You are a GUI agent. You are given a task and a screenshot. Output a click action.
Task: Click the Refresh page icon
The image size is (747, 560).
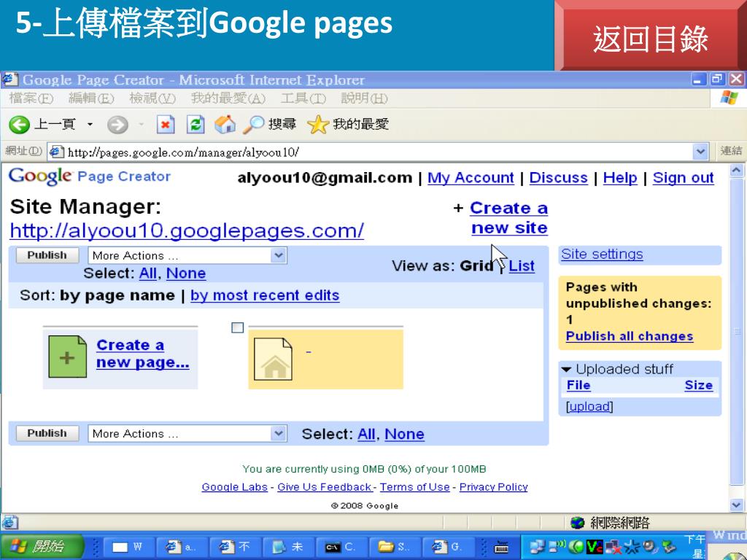[x=196, y=125]
